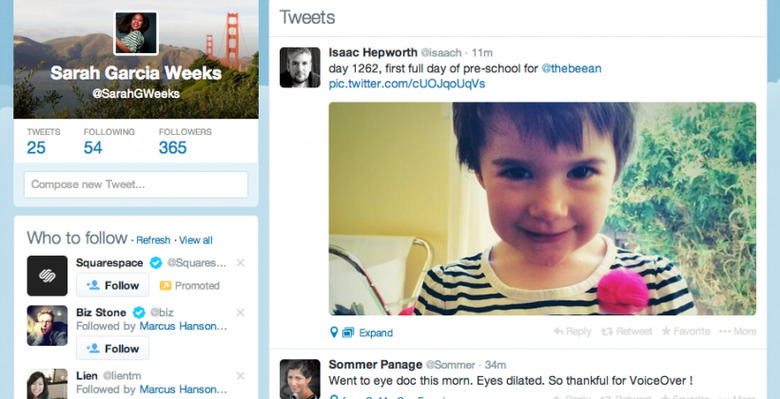Click Biz Stone's verified badge
780x399 pixels.
pyautogui.click(x=139, y=312)
